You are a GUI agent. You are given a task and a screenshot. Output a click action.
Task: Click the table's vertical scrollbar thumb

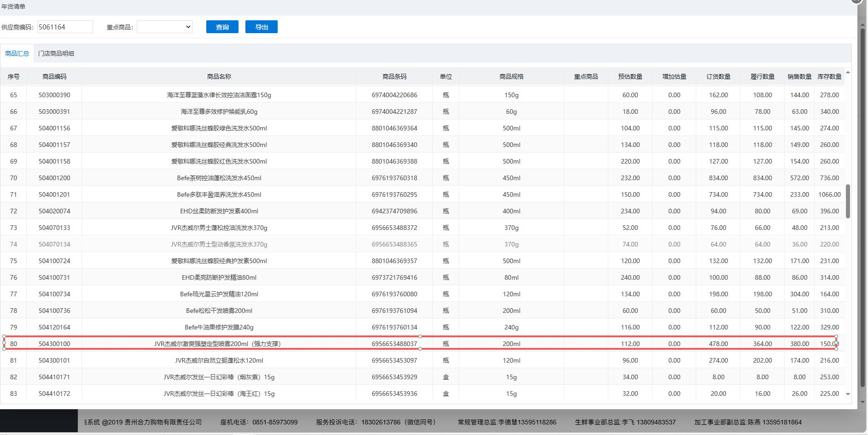coord(848,201)
